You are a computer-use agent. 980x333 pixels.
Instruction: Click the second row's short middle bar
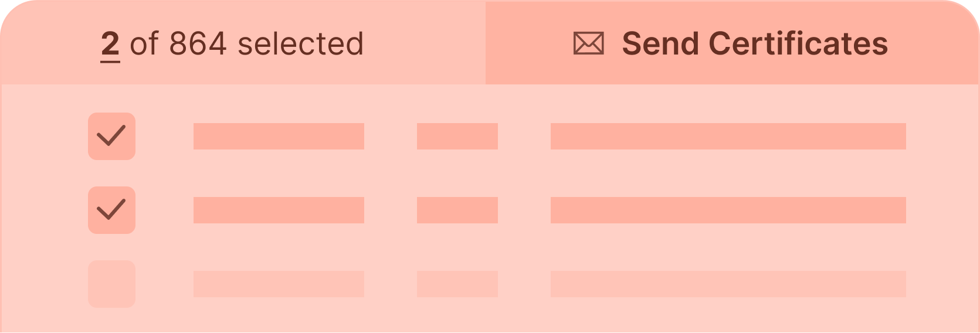tap(457, 210)
